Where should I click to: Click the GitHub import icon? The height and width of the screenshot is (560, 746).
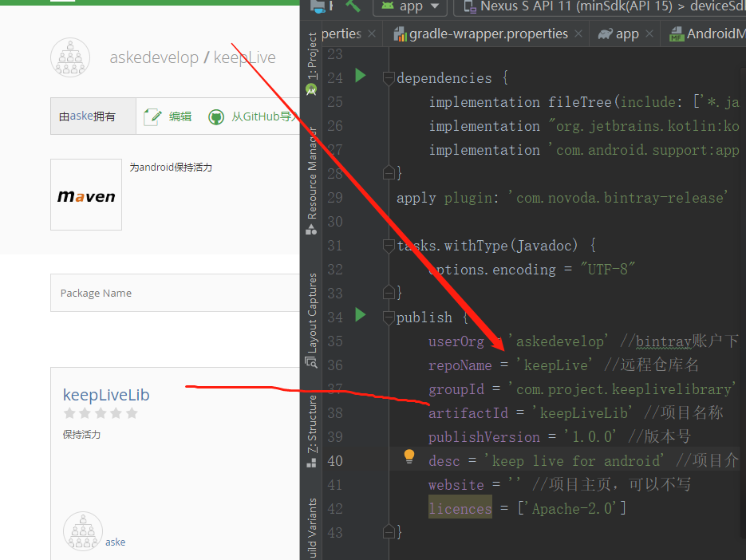[216, 117]
